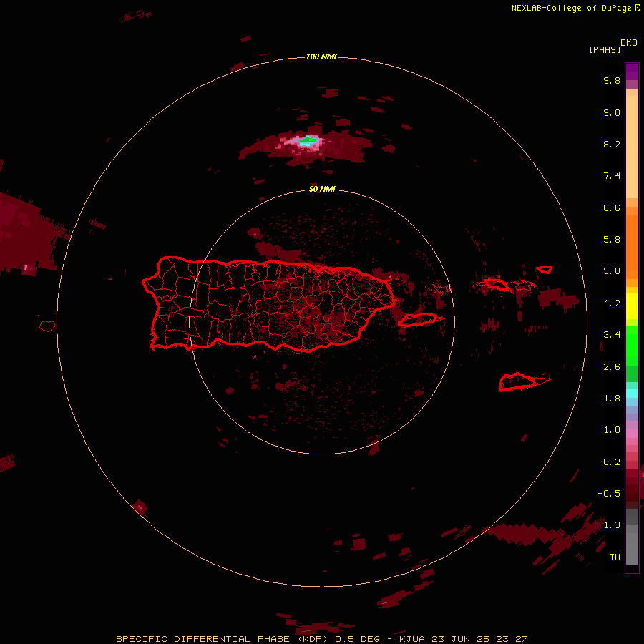The image size is (644, 644).
Task: Click the 2.6 scale value label
Action: [x=612, y=367]
